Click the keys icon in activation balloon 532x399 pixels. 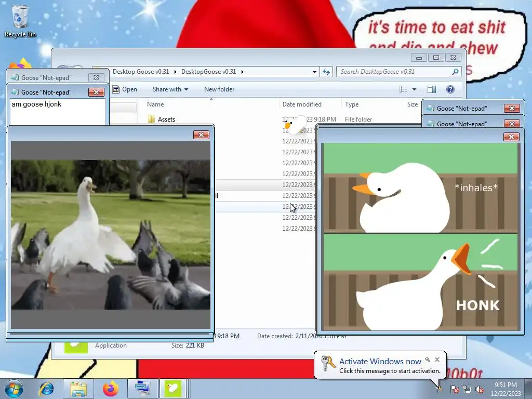(x=328, y=364)
